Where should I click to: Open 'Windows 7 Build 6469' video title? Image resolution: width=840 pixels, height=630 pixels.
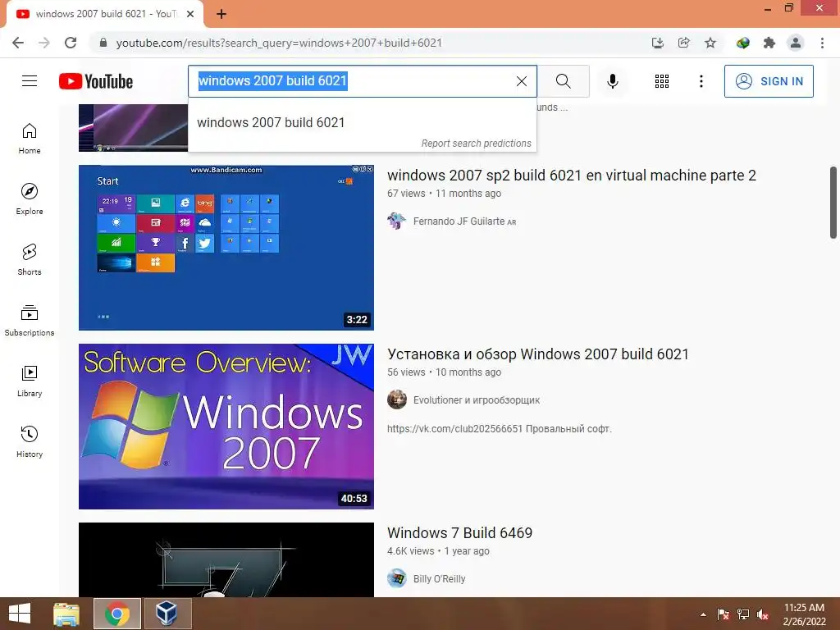tap(459, 533)
